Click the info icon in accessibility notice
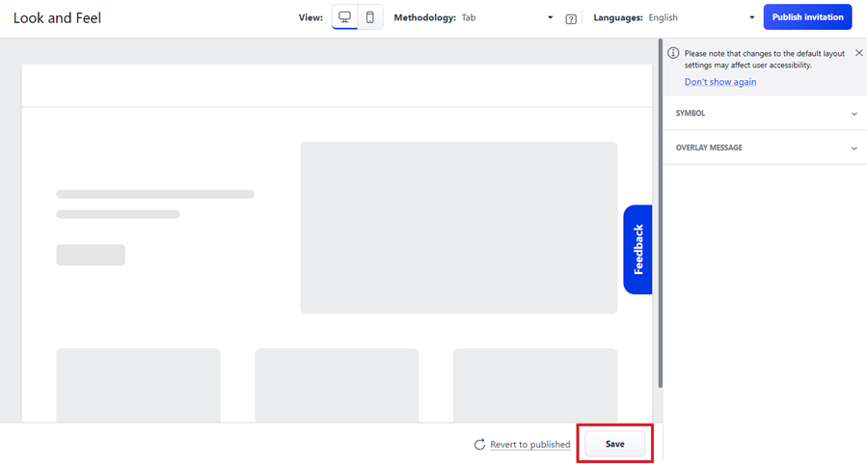 (x=673, y=53)
